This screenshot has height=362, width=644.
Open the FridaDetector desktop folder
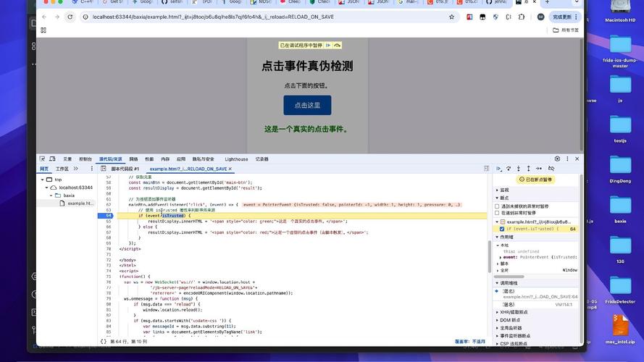point(620,290)
